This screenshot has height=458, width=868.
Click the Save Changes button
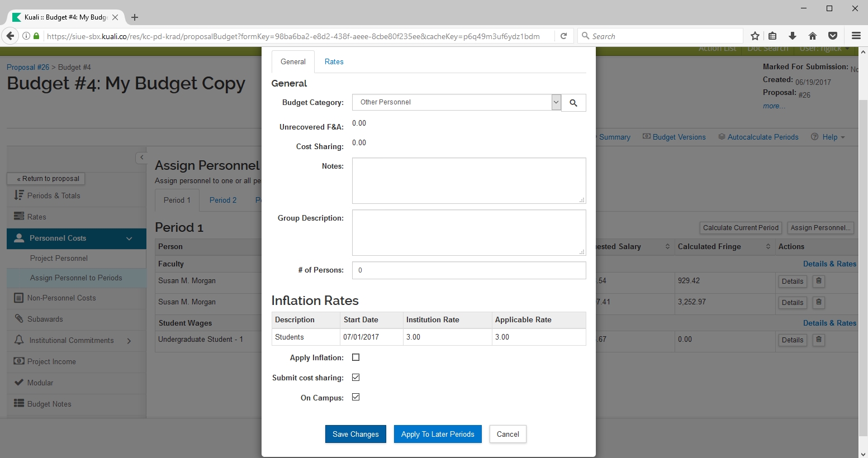click(355, 434)
